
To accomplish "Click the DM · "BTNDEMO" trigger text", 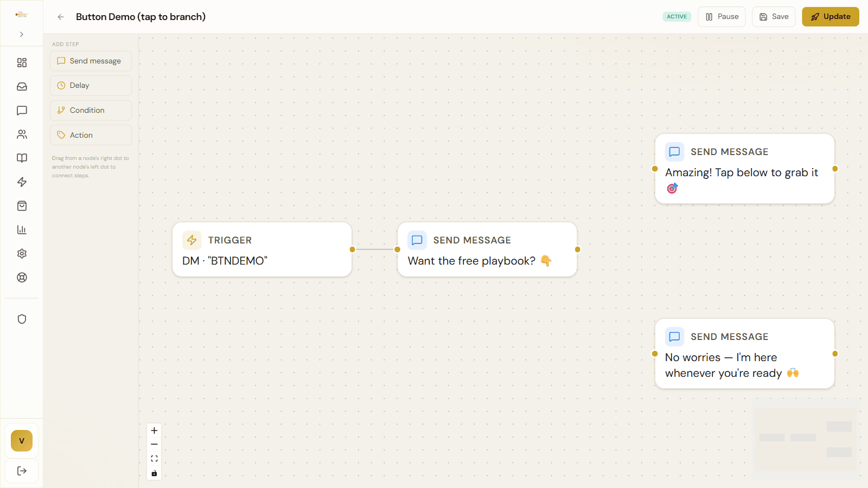I will coord(225,261).
